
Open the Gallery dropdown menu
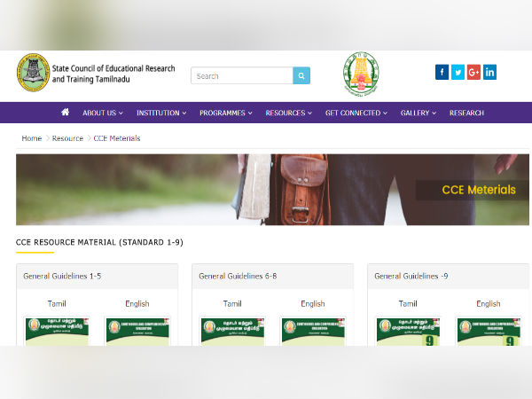click(419, 113)
